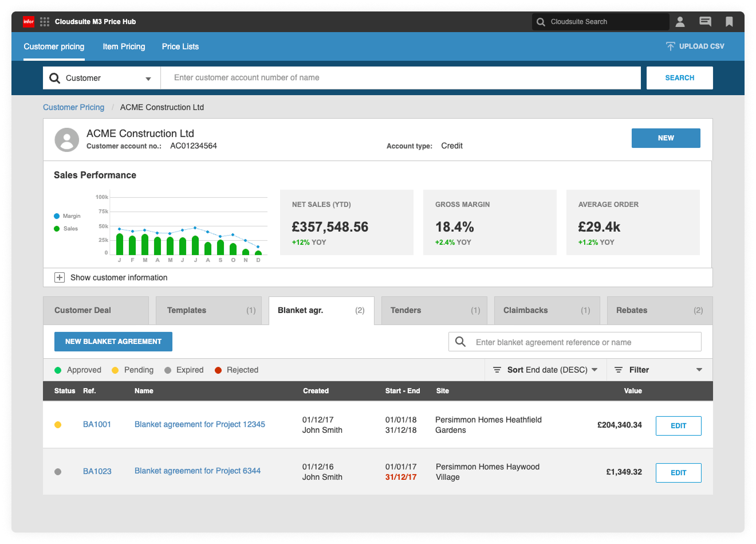Image resolution: width=756 pixels, height=544 pixels.
Task: Click the Cloudsuite Search field
Action: point(601,22)
